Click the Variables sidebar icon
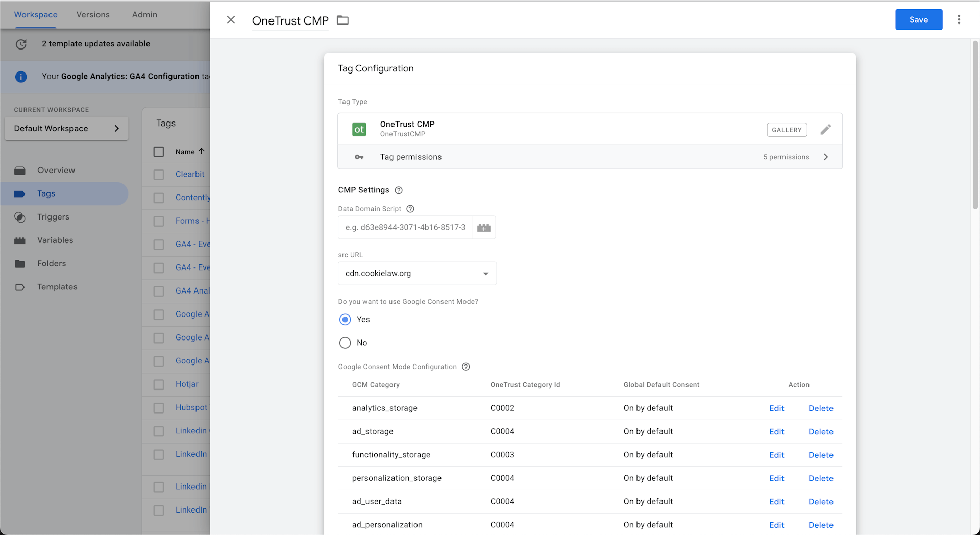This screenshot has width=980, height=535. coord(20,240)
